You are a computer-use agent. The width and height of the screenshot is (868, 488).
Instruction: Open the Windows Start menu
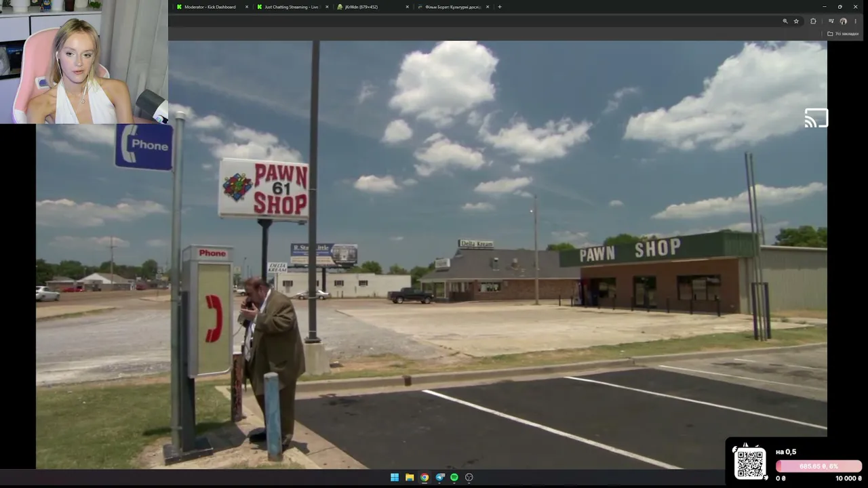(x=395, y=477)
